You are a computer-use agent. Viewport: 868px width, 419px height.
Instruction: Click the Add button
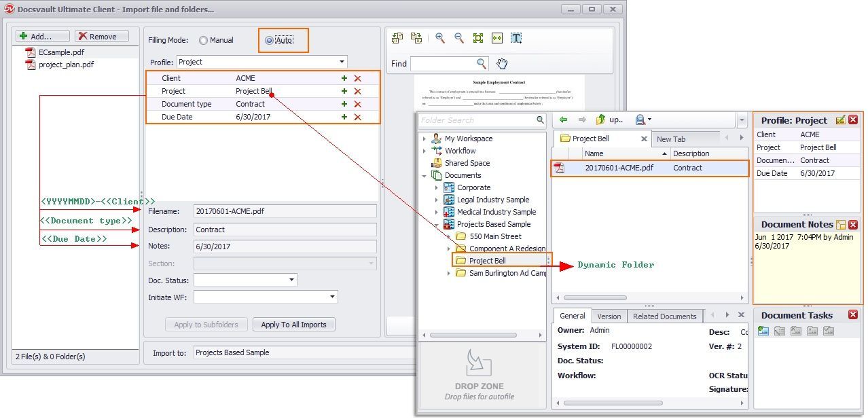point(43,37)
